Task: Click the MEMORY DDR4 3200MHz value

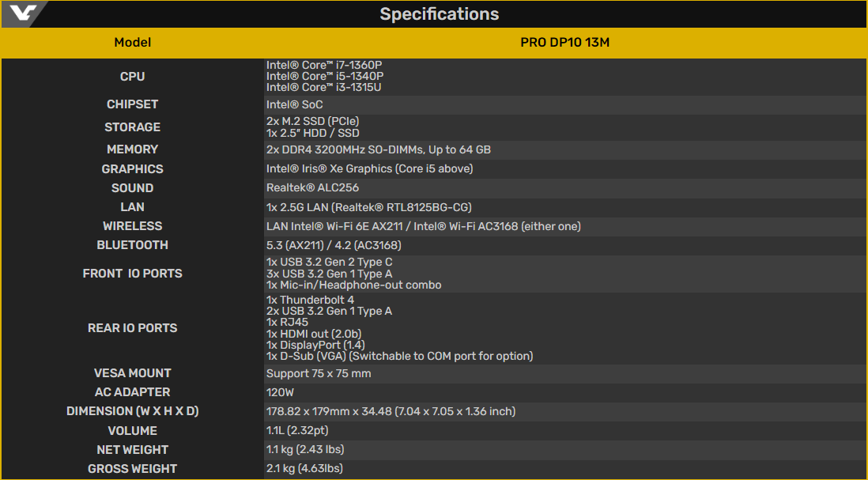Action: [x=379, y=150]
